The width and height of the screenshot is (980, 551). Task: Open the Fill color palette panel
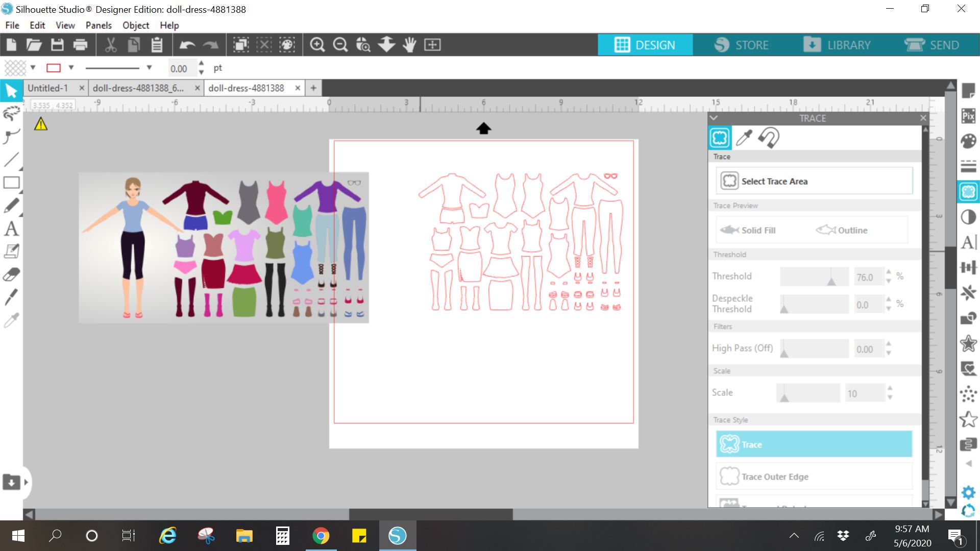[968, 141]
